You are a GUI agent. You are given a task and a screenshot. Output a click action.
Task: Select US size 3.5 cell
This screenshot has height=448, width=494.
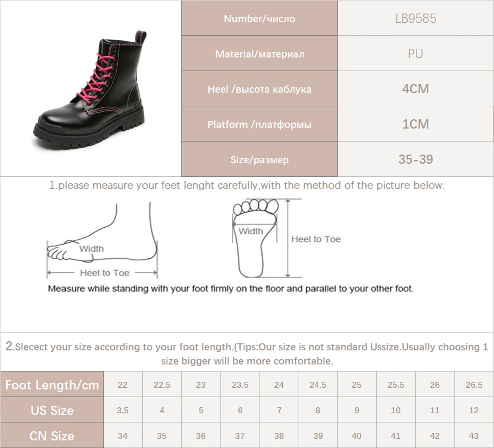point(123,410)
